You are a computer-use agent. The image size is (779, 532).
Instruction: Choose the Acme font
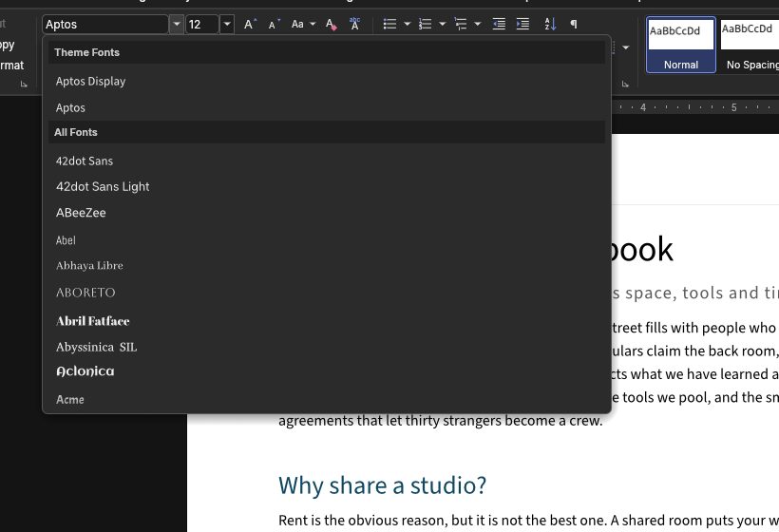[x=327, y=399]
